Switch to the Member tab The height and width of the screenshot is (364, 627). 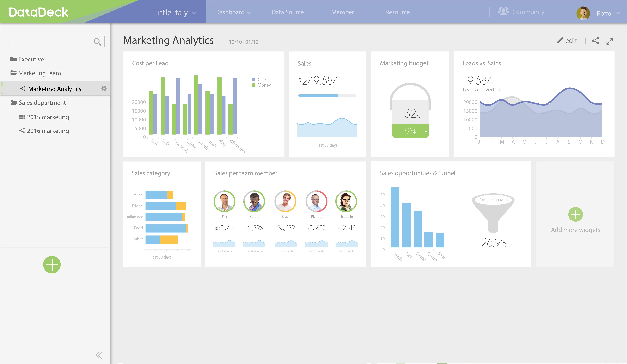(x=342, y=12)
